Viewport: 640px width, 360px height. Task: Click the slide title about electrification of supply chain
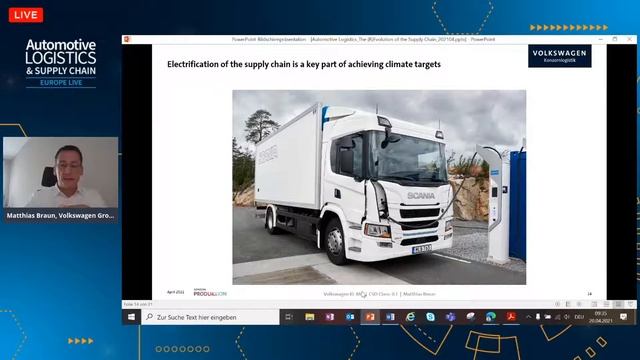(304, 64)
